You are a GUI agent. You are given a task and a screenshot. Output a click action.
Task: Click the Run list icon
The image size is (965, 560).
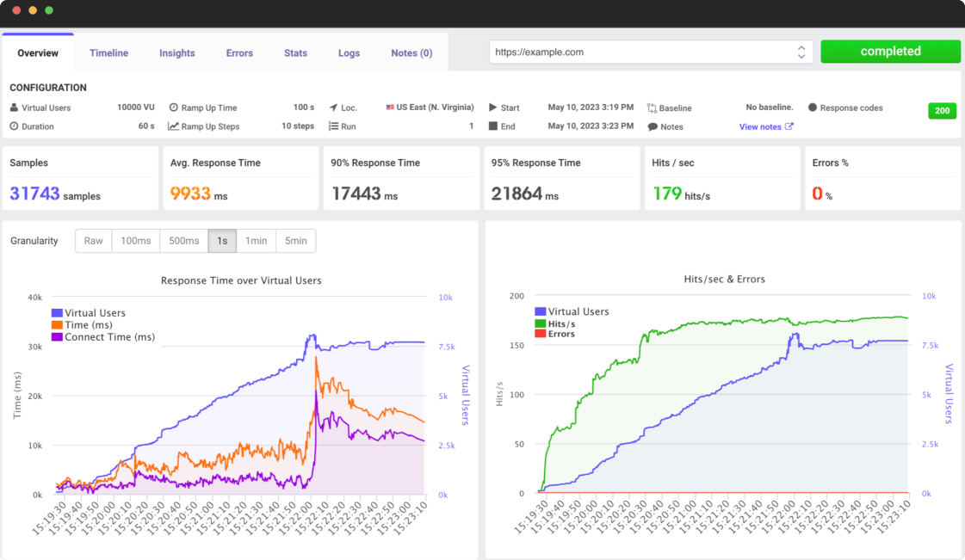(x=333, y=126)
